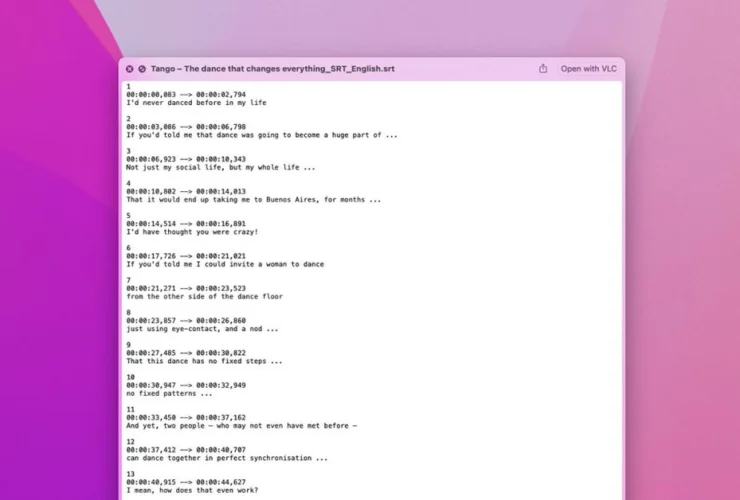Image resolution: width=740 pixels, height=500 pixels.
Task: Click line "Not just my social life, but my whole life"
Action: (220, 167)
